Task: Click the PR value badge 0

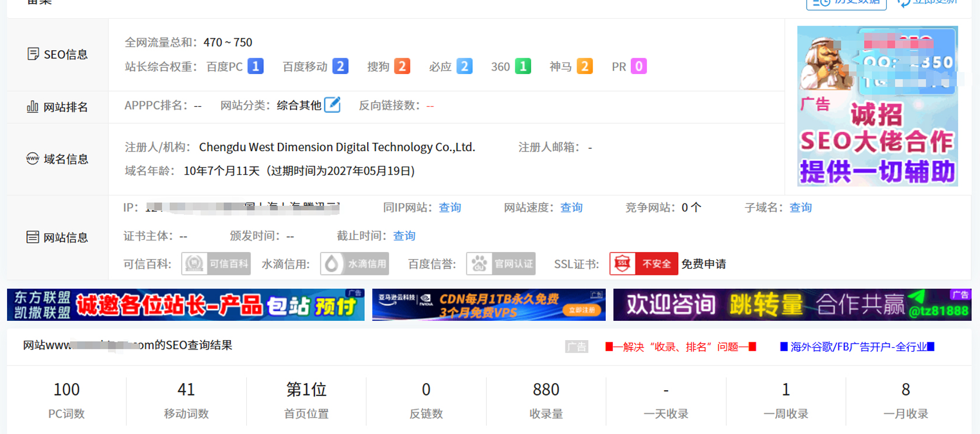Action: click(x=639, y=66)
